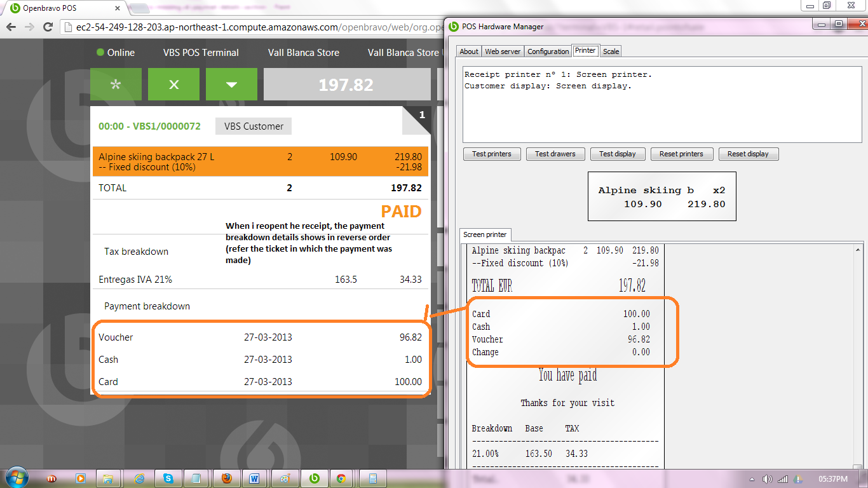Select the Printer tab

585,50
